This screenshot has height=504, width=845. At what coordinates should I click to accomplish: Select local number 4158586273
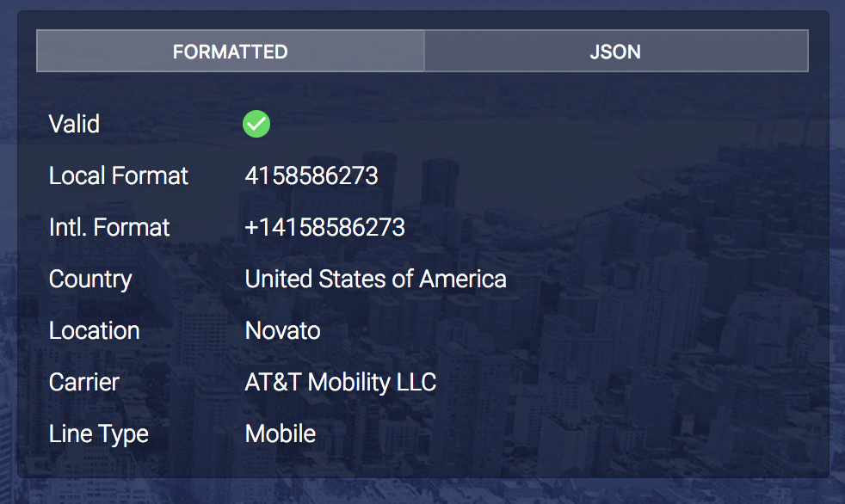coord(311,175)
